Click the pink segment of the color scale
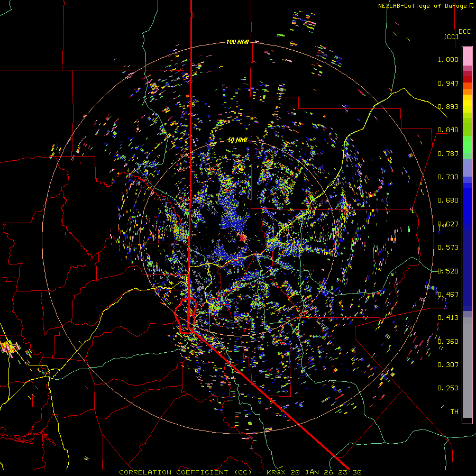The height and width of the screenshot is (476, 476). (x=467, y=56)
